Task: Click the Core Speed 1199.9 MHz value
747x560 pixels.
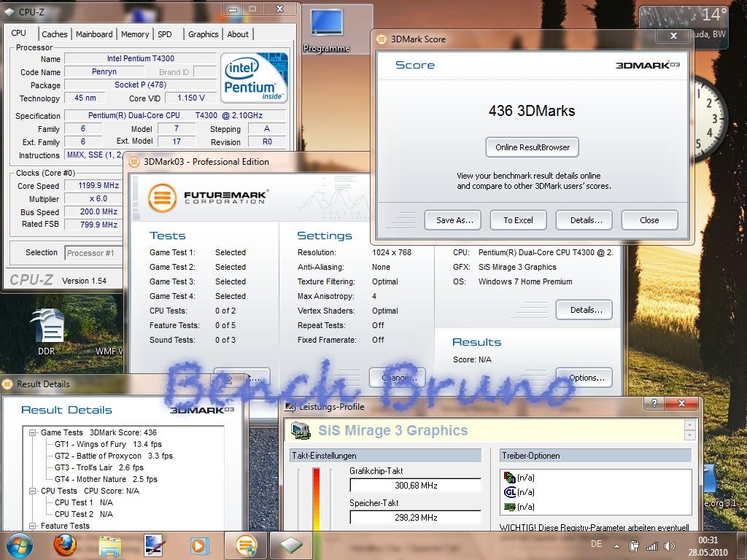Action: point(93,186)
